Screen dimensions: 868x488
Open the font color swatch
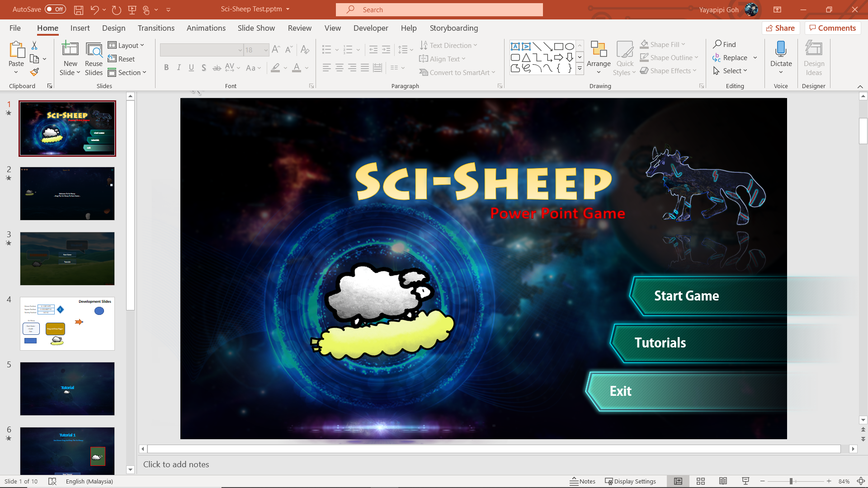297,68
